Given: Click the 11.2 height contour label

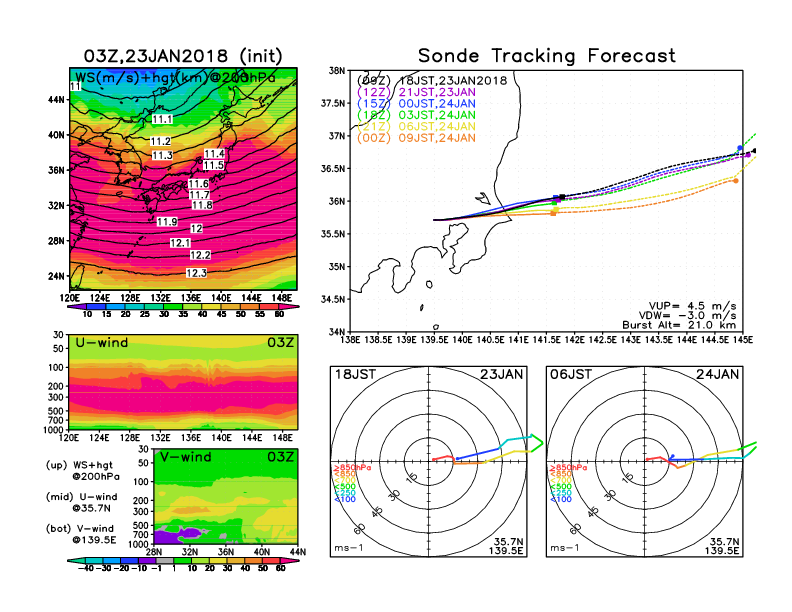Looking at the screenshot, I should click(x=160, y=141).
